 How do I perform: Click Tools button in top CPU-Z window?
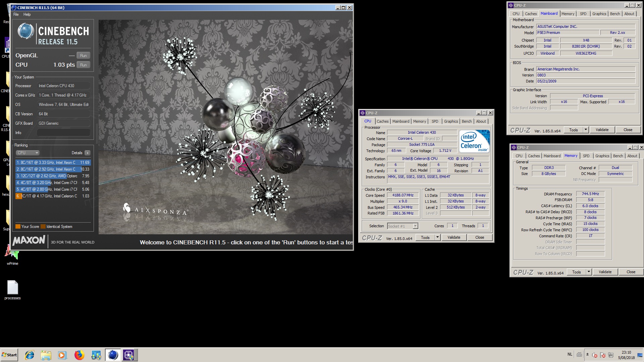[x=574, y=130]
